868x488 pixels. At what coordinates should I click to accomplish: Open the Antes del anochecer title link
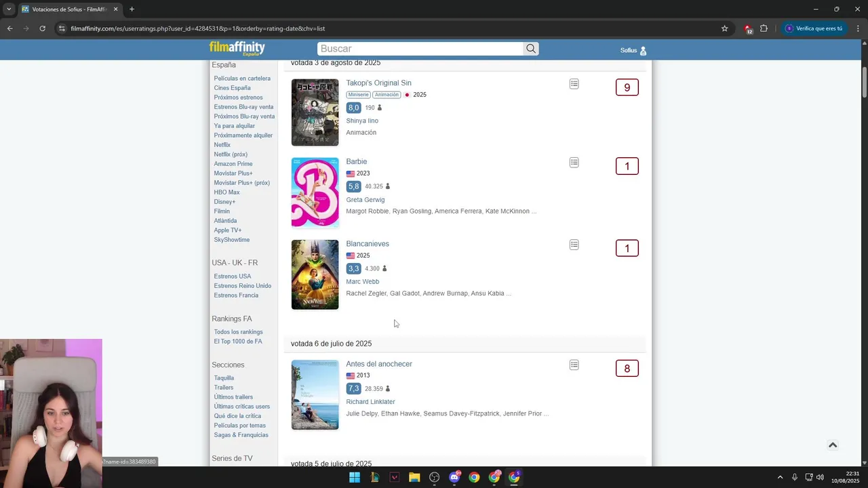[x=379, y=364]
